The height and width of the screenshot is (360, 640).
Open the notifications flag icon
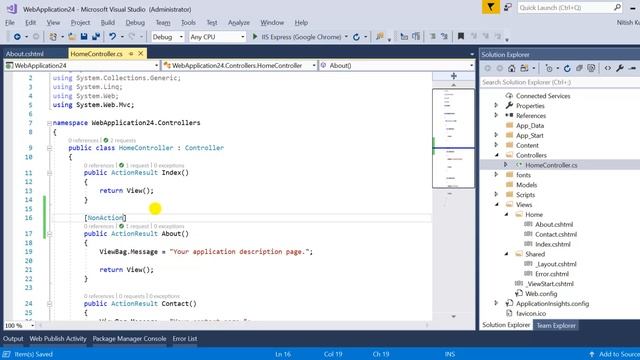(x=491, y=7)
